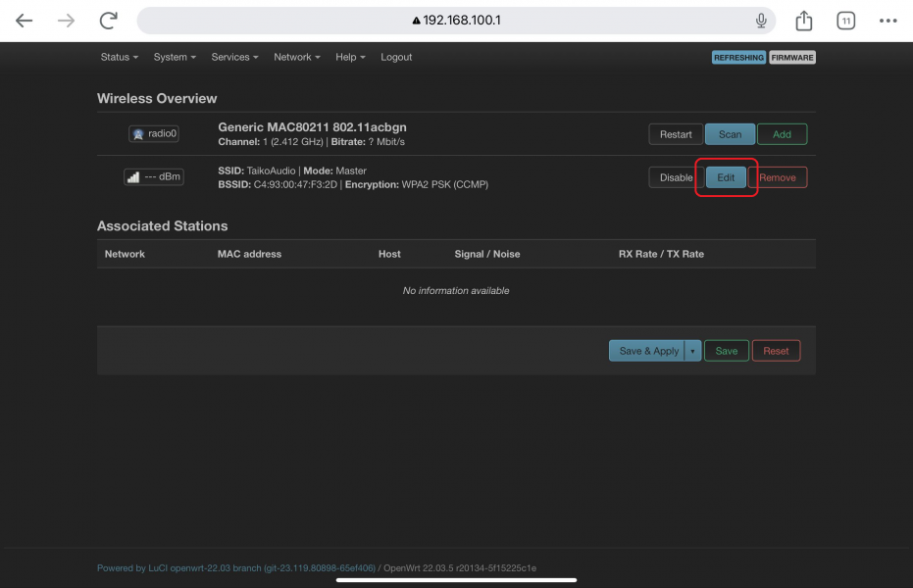Go back to the previous page
Viewport: 913px width, 588px height.
coord(23,20)
